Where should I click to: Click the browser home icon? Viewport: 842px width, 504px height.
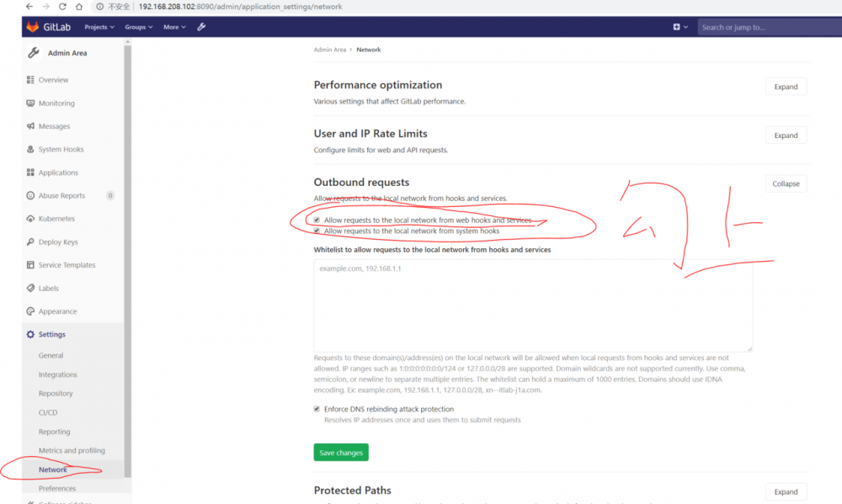coord(79,7)
